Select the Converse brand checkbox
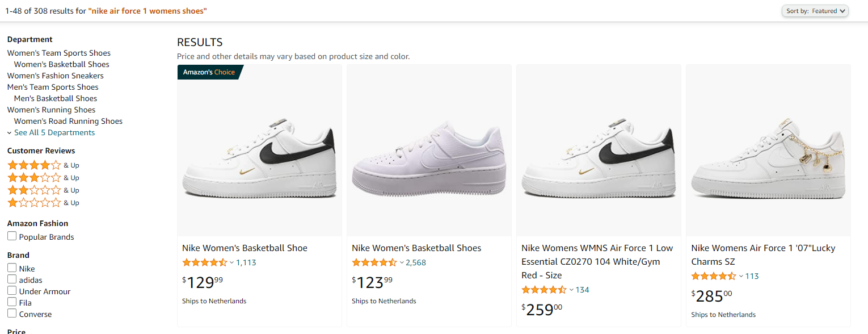 12,314
